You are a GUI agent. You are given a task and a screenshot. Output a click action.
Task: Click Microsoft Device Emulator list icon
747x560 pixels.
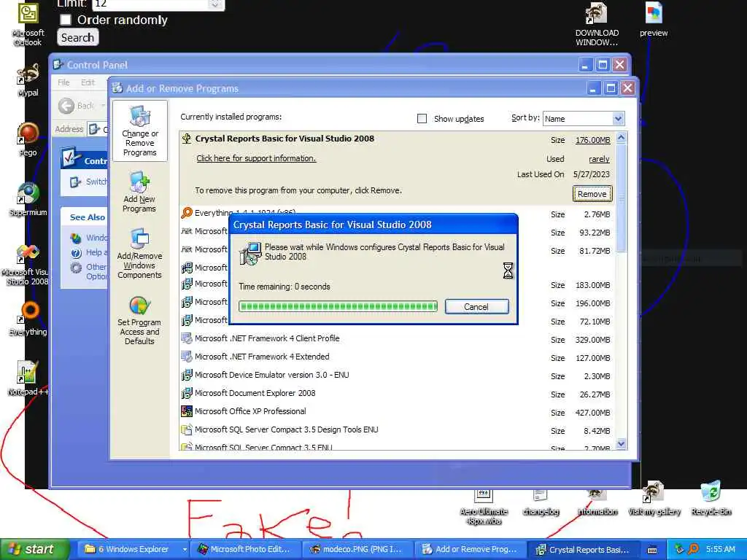click(x=187, y=376)
